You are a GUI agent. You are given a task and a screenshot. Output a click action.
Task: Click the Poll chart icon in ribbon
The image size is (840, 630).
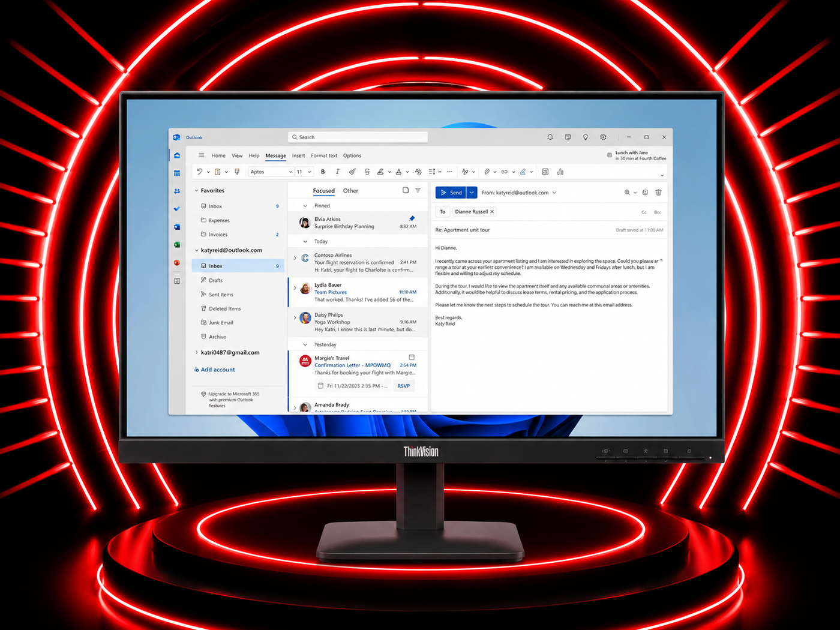coord(560,172)
